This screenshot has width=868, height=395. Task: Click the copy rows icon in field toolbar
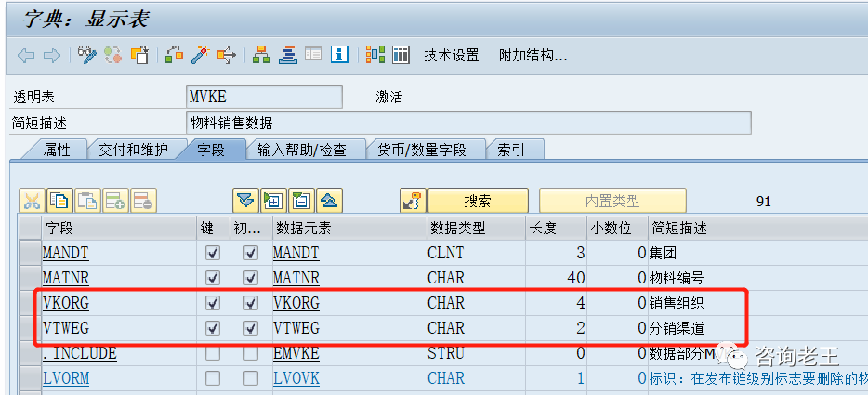coord(60,200)
